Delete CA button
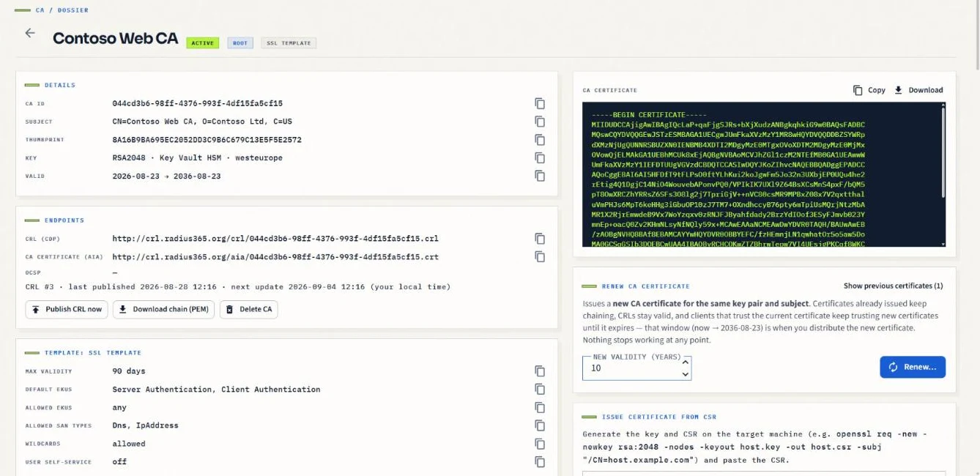This screenshot has width=980, height=476. pyautogui.click(x=249, y=309)
